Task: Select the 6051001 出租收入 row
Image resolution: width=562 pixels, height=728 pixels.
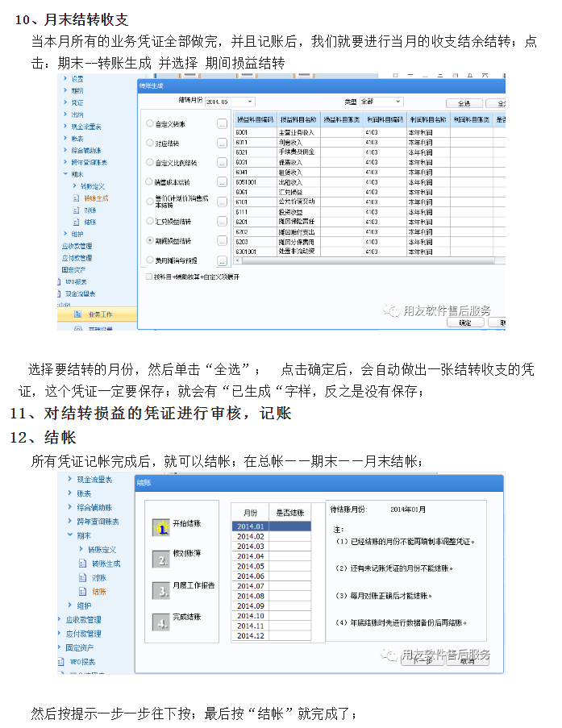Action: pos(369,182)
